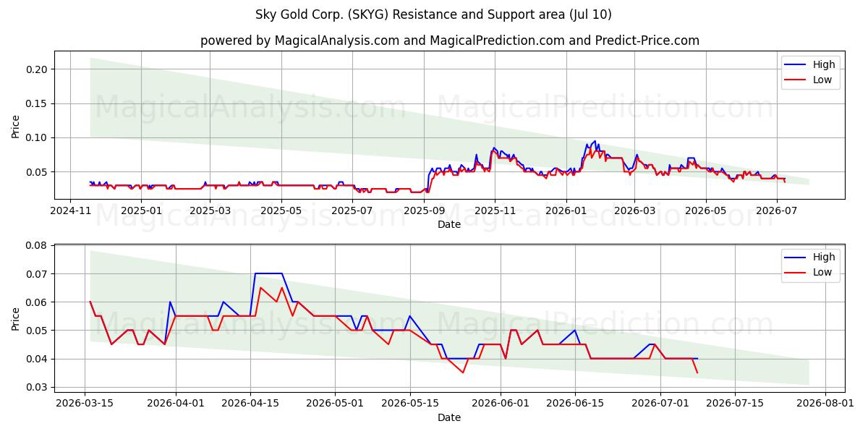Click the '2026-05' tick label
Screen dimensions: 868x434
point(705,210)
